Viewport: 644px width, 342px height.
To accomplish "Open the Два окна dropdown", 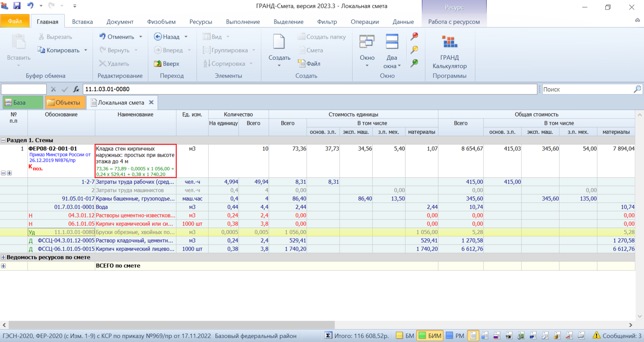I will pyautogui.click(x=392, y=61).
